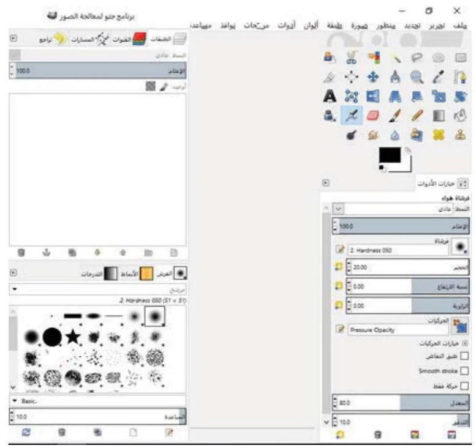Select the Ellipse Select tool

coord(439,58)
